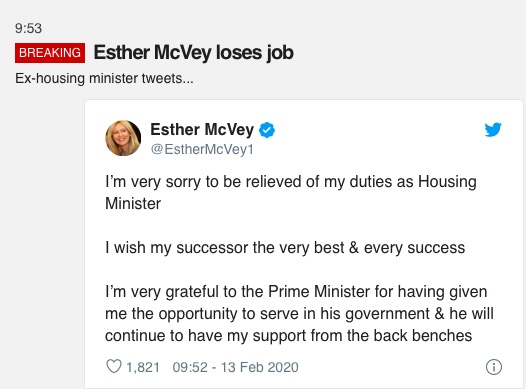
Task: Click the paragraph thanking the Prime Minister
Action: (299, 314)
